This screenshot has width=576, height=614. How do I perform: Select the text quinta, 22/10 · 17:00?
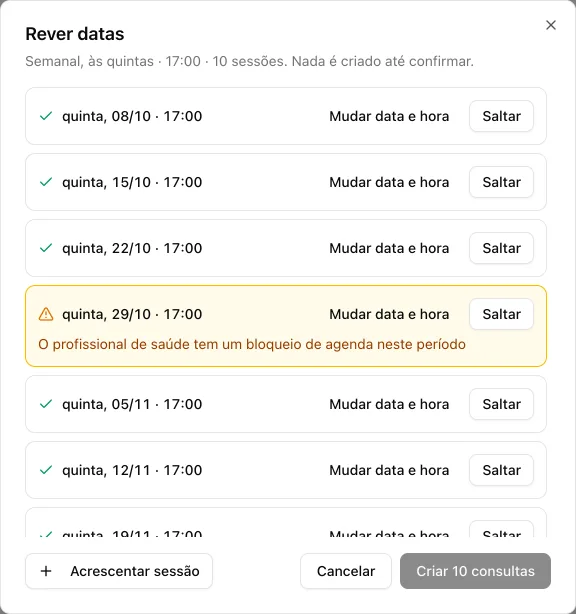(x=132, y=248)
